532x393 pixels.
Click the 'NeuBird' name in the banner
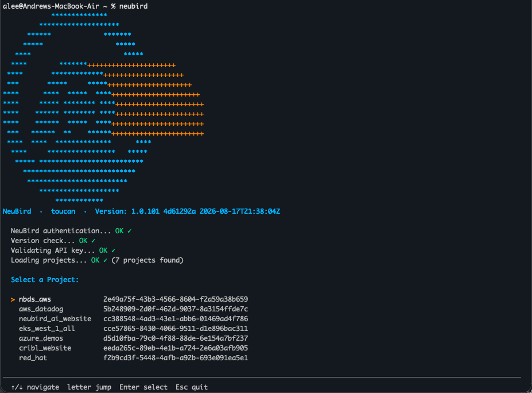point(17,211)
